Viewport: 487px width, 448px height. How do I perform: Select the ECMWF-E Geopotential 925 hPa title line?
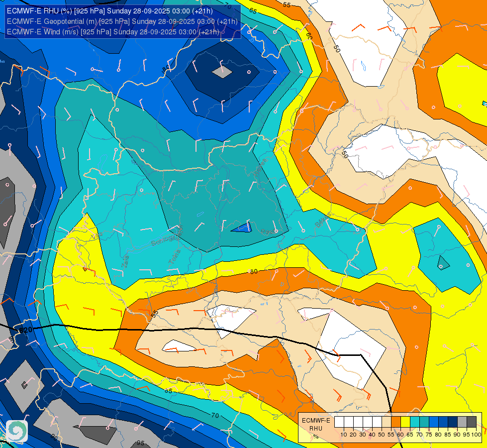(122, 21)
